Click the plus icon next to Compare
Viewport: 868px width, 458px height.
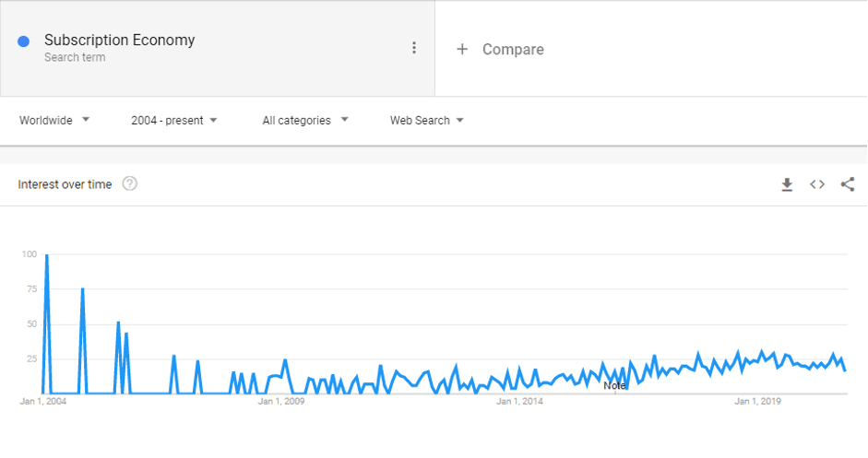click(x=462, y=49)
